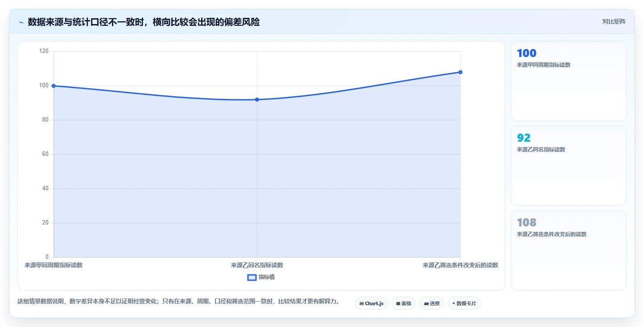Select the 数据卡片 tag chip
The image size is (644, 327).
[x=464, y=303]
